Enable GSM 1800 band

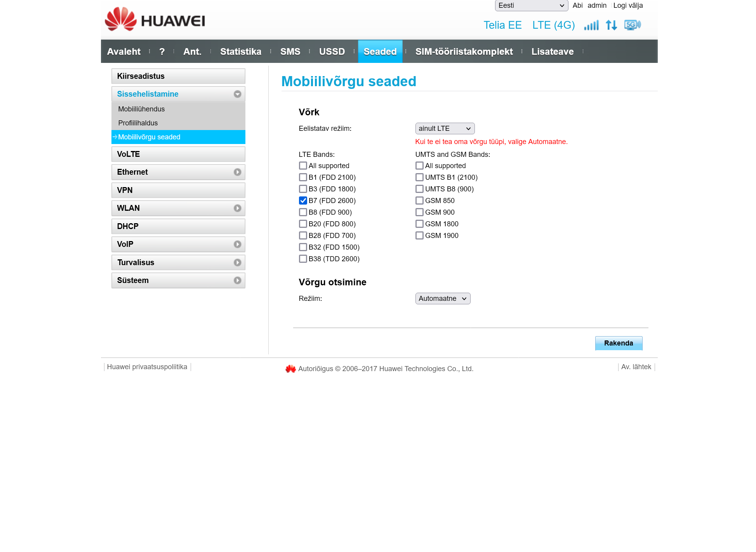pos(419,224)
